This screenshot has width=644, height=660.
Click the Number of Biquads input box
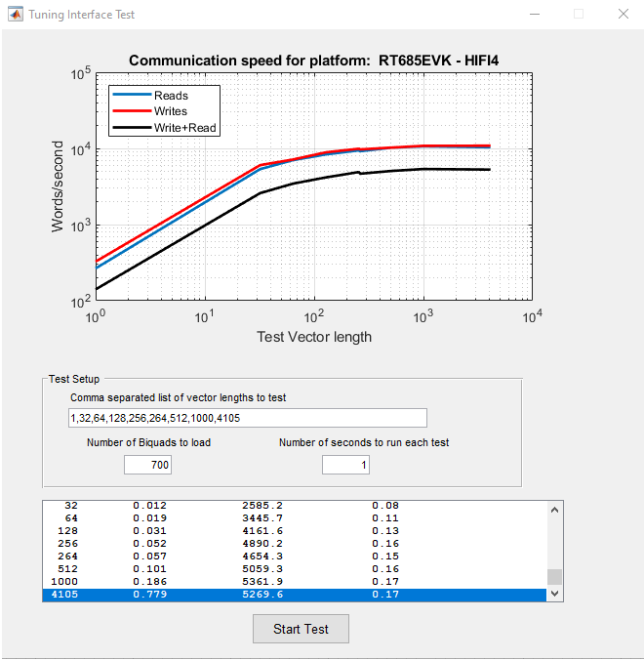(147, 466)
